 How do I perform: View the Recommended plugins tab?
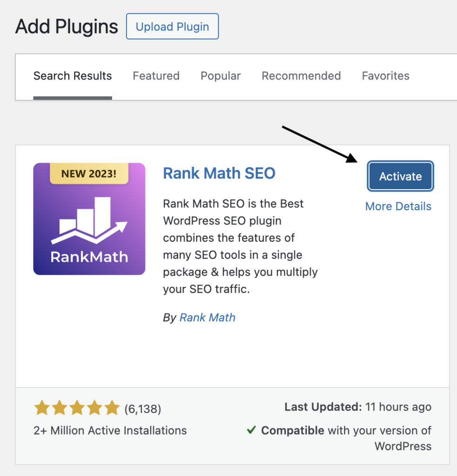(x=301, y=76)
